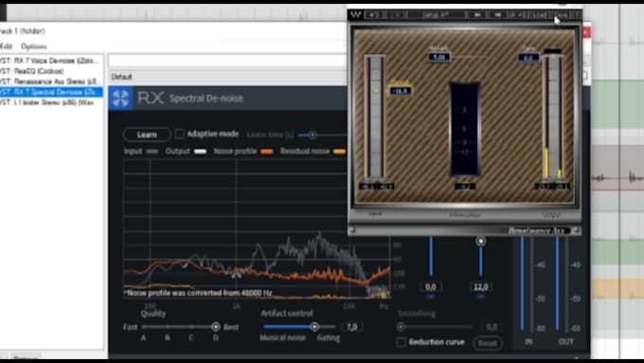The width and height of the screenshot is (644, 363).
Task: Click the Renaissance Axx Attack value box
Action: click(x=439, y=57)
